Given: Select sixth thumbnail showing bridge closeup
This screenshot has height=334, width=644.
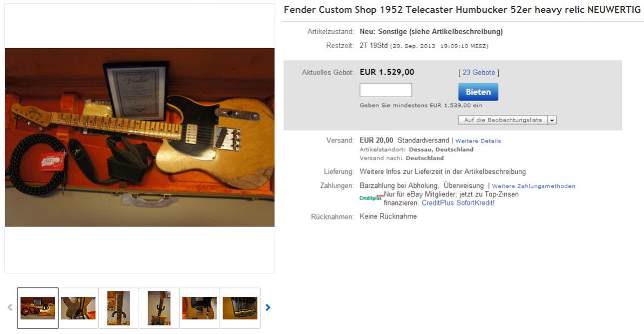Looking at the screenshot, I should [x=240, y=308].
